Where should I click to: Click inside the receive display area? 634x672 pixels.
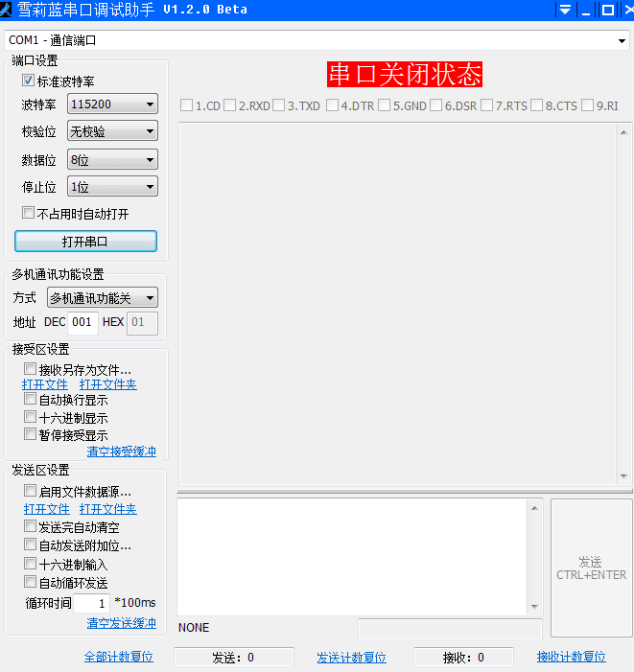click(x=398, y=304)
